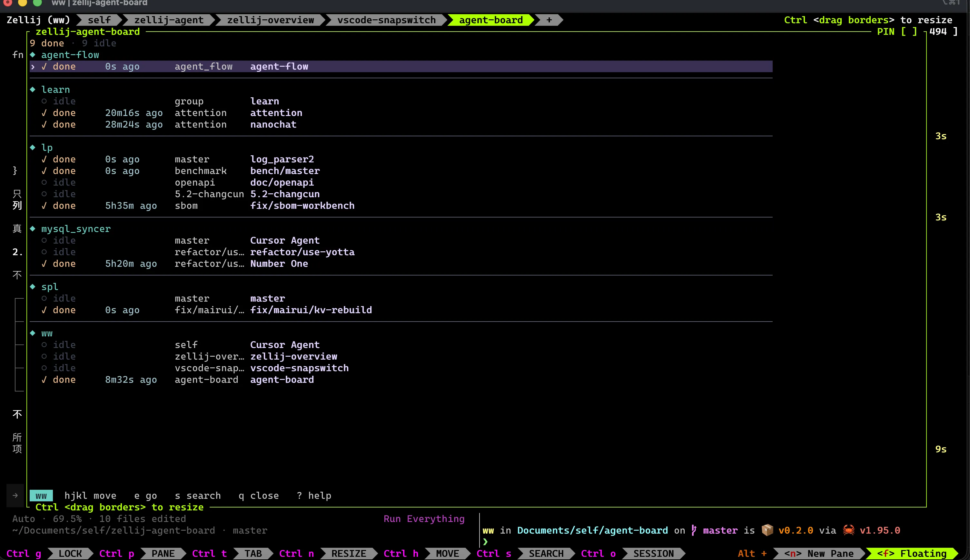
Task: Click the checkmark icon on the fix/sbom-workbench row
Action: [x=44, y=206]
